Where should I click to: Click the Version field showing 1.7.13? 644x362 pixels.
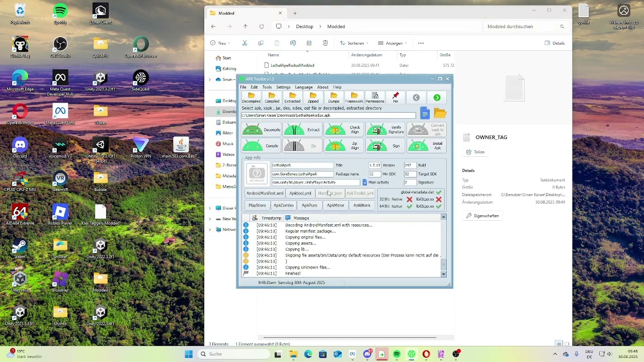click(x=374, y=165)
